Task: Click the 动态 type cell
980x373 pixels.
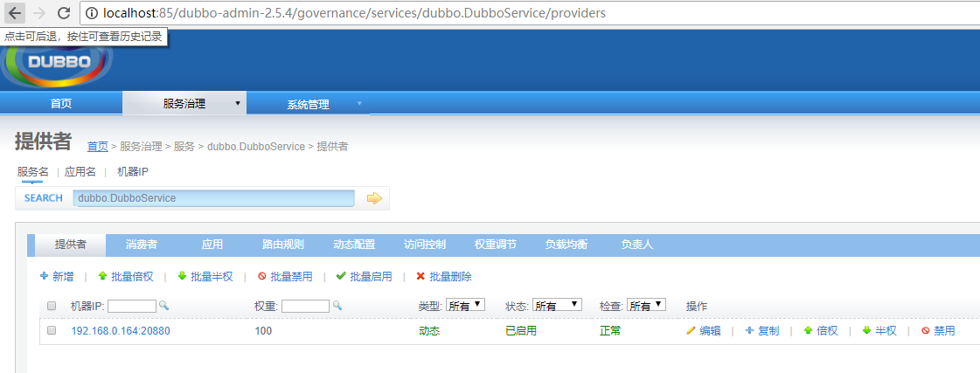Action: pyautogui.click(x=429, y=331)
